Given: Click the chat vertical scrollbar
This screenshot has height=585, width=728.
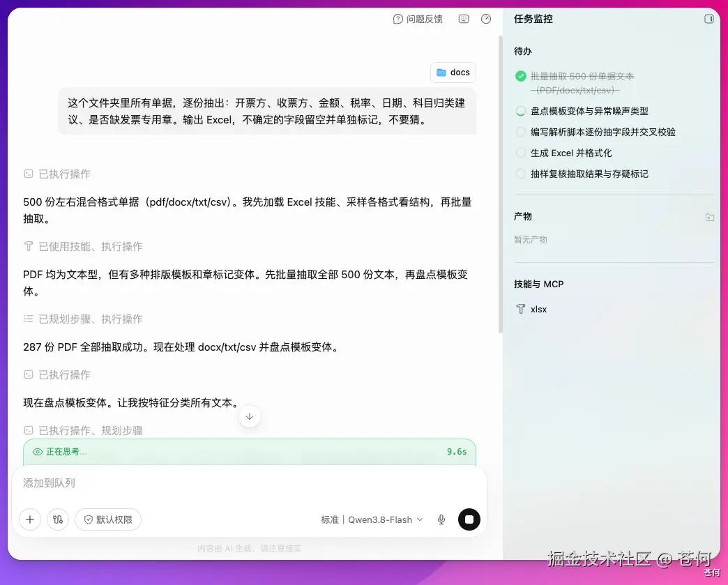Looking at the screenshot, I should coord(501,184).
